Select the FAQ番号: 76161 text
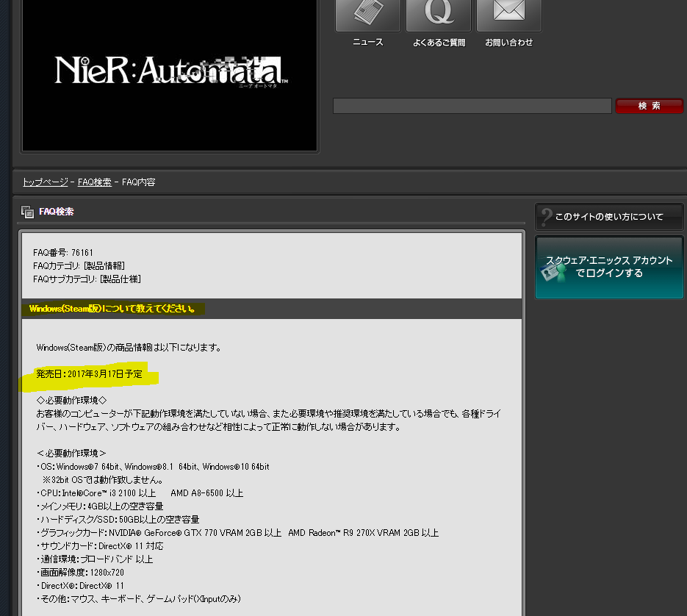This screenshot has height=616, width=687. click(63, 253)
